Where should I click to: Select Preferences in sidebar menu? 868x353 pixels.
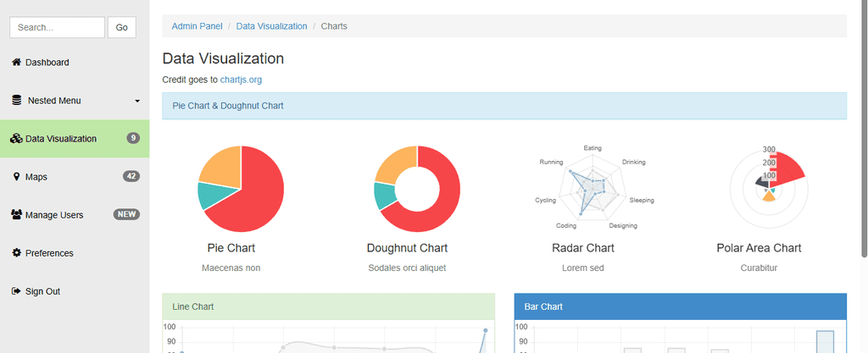(x=49, y=253)
